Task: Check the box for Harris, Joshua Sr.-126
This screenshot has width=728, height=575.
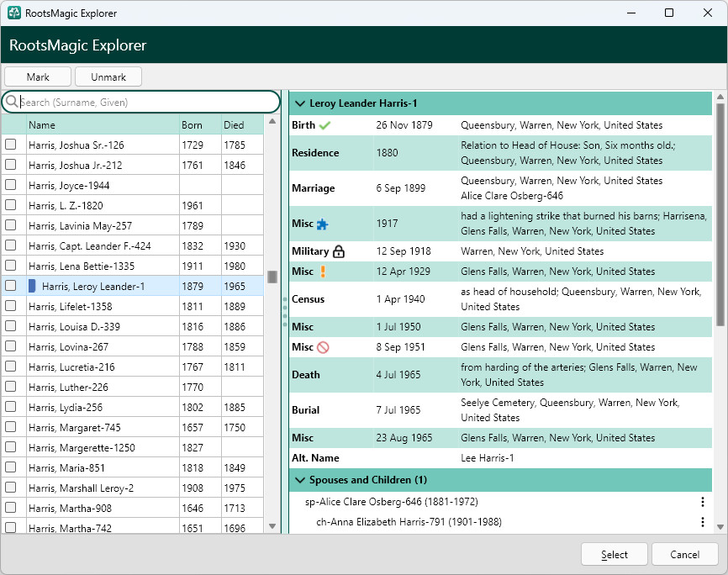Action: (11, 145)
